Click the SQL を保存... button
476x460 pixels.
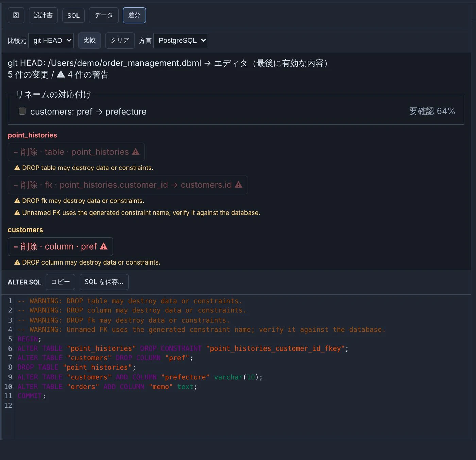click(104, 282)
